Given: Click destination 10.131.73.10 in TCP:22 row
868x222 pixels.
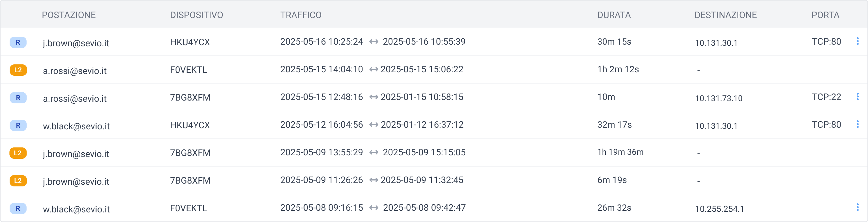Looking at the screenshot, I should (719, 98).
